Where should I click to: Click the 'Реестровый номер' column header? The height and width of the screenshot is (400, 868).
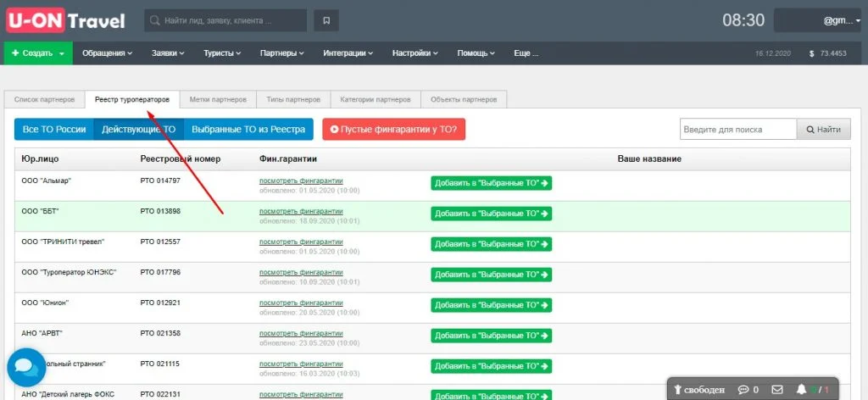coord(181,159)
